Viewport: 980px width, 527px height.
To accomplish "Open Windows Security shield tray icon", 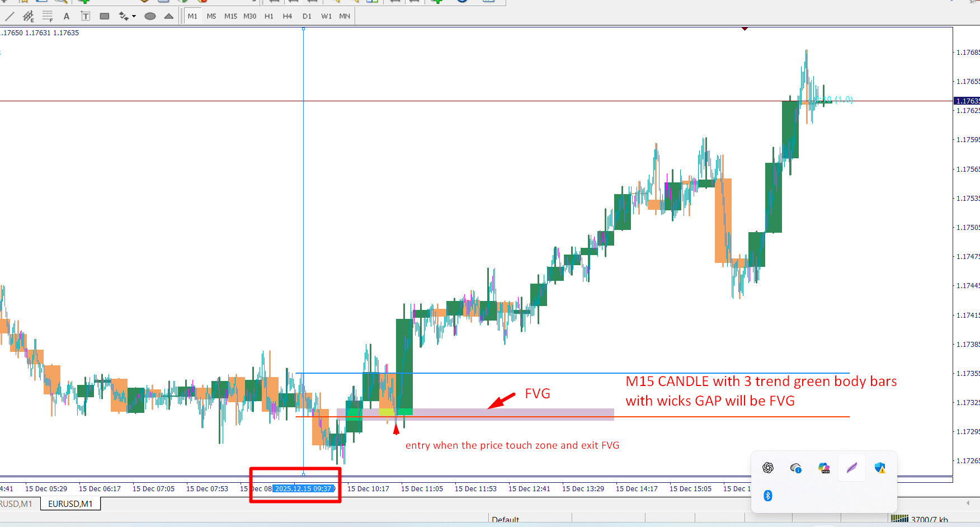I will pyautogui.click(x=880, y=468).
